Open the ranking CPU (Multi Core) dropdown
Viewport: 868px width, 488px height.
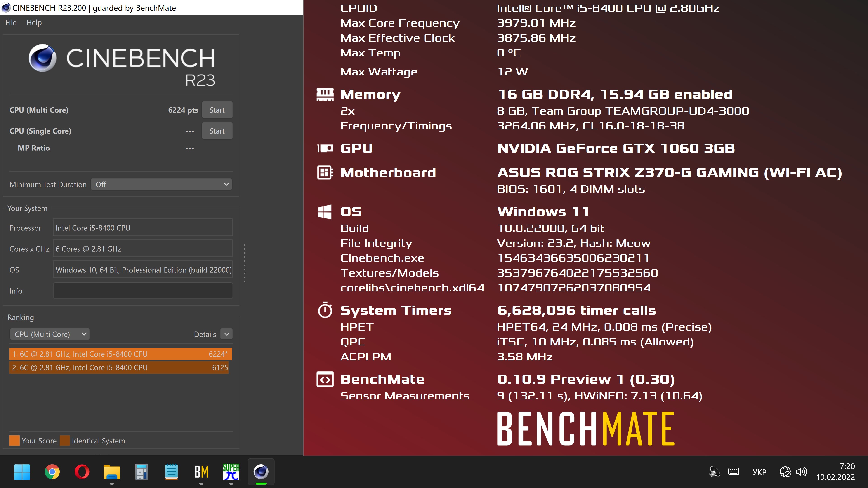point(50,334)
